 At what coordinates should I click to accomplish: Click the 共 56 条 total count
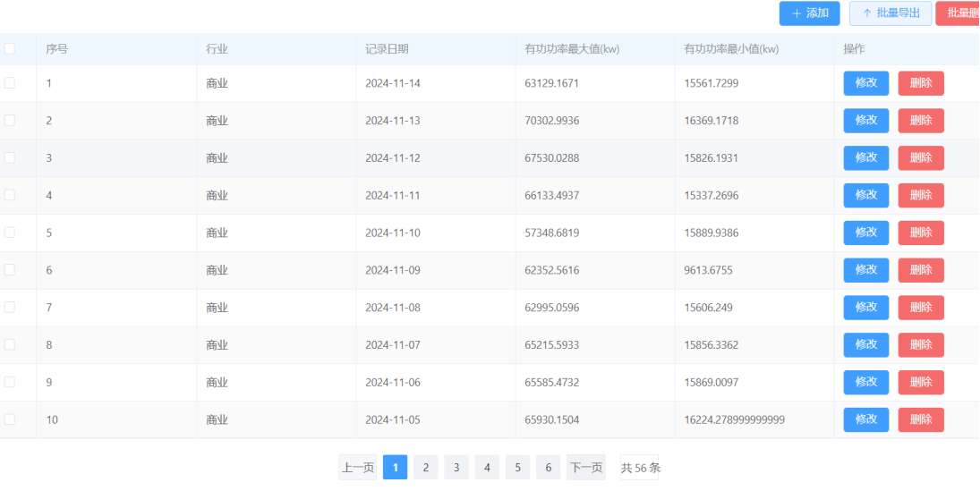point(639,467)
